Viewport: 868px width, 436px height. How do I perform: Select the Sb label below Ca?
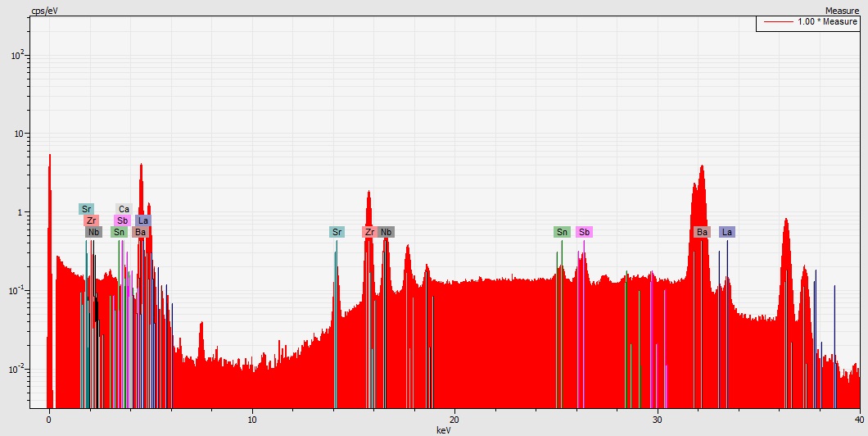click(x=122, y=220)
